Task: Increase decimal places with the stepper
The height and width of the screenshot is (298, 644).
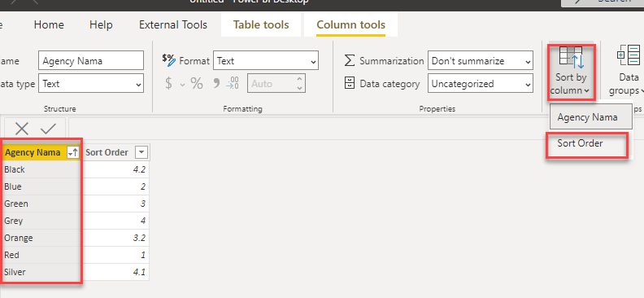Action: pos(299,79)
